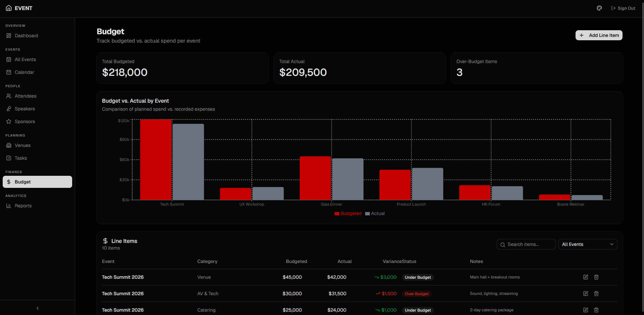Click the Over-Budget Items count 3

coord(459,72)
